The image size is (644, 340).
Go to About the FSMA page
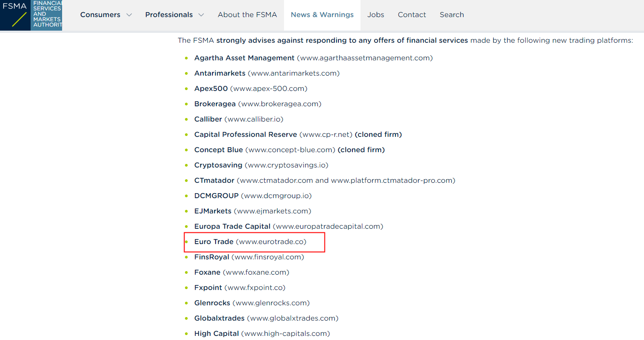coord(248,15)
